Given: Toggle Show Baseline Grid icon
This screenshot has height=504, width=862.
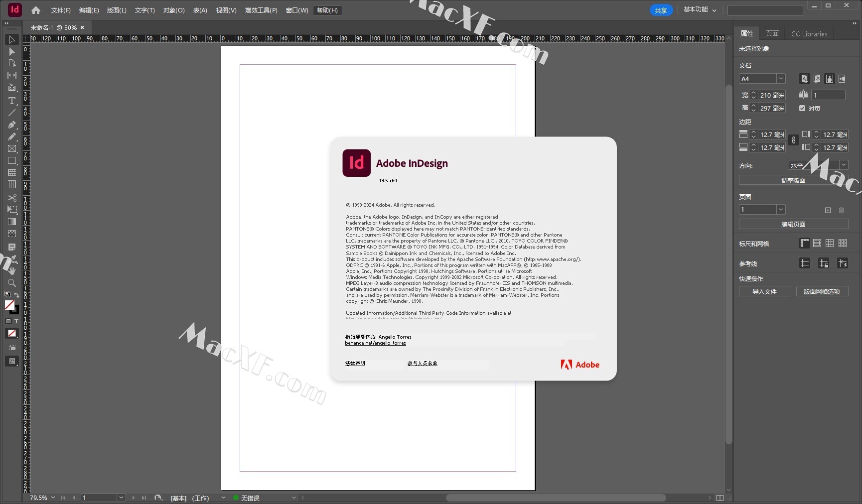Looking at the screenshot, I should [817, 244].
